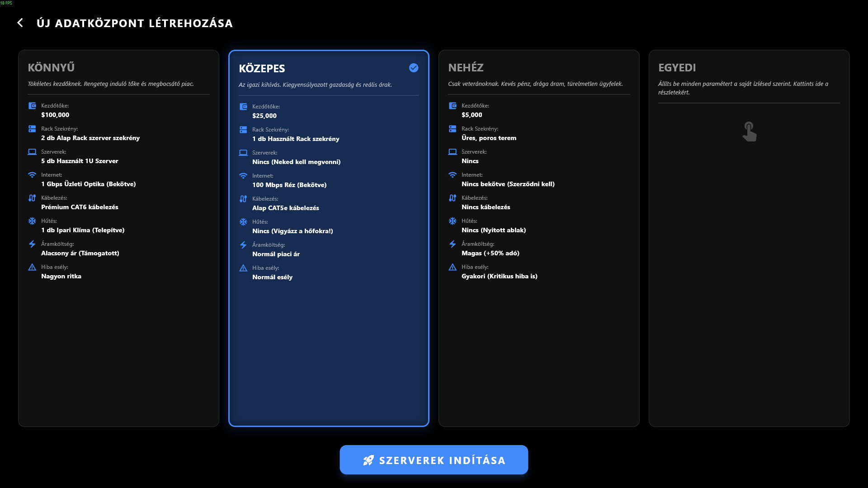Open Új Adatközpont Létrehozása title link
Viewport: 868px width, 488px height.
pyautogui.click(x=135, y=23)
